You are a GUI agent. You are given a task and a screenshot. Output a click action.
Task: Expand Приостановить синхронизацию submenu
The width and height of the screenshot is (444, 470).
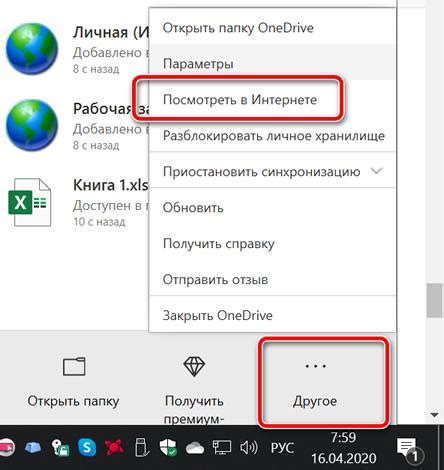[272, 172]
